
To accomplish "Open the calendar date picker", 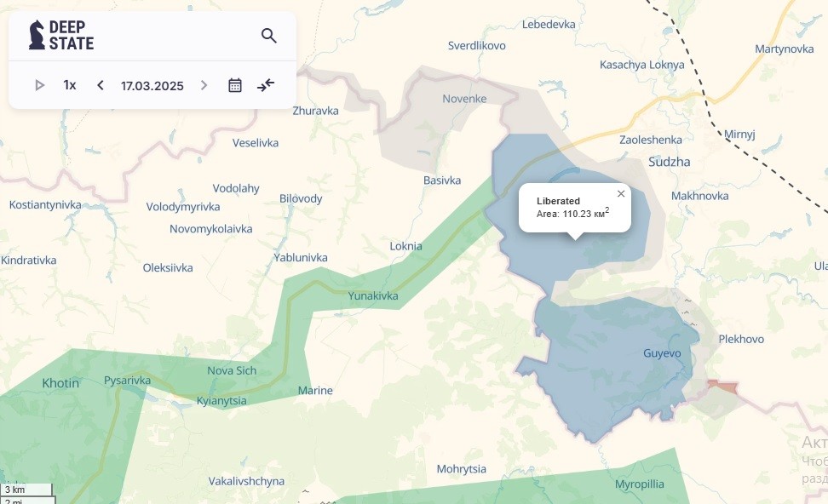I will (x=235, y=85).
